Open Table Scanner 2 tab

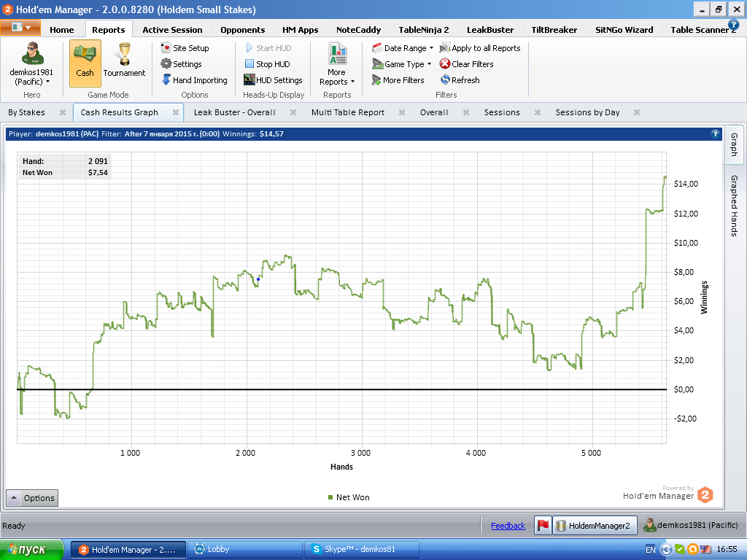point(700,29)
